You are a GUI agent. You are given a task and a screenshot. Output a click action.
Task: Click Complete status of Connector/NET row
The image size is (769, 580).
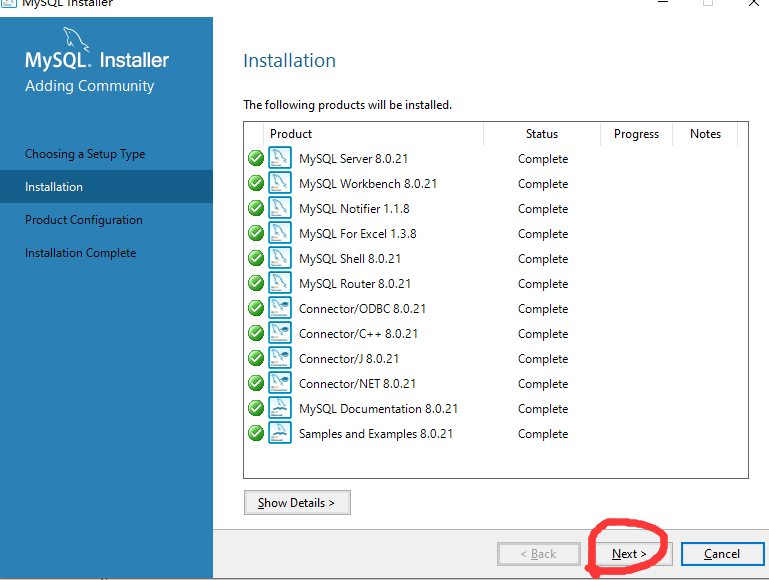click(543, 384)
